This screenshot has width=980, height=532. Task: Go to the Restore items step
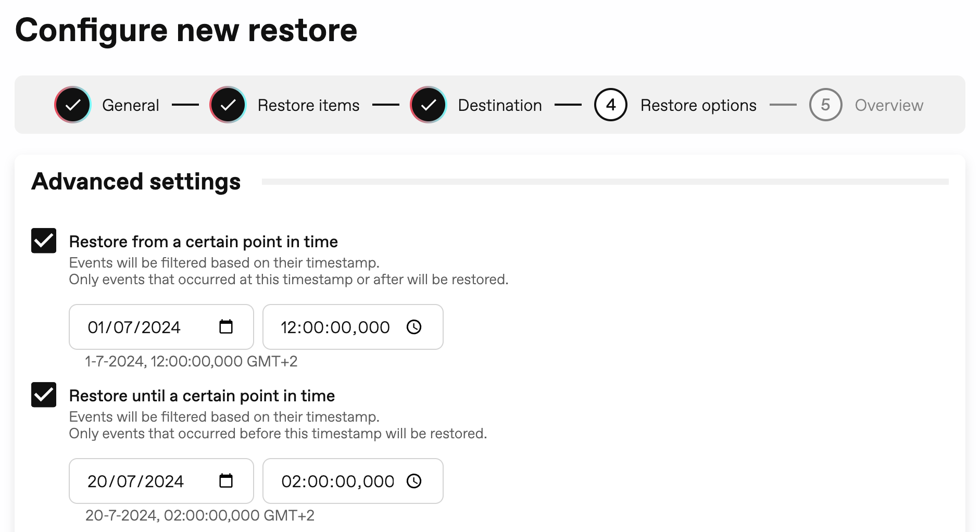(309, 105)
